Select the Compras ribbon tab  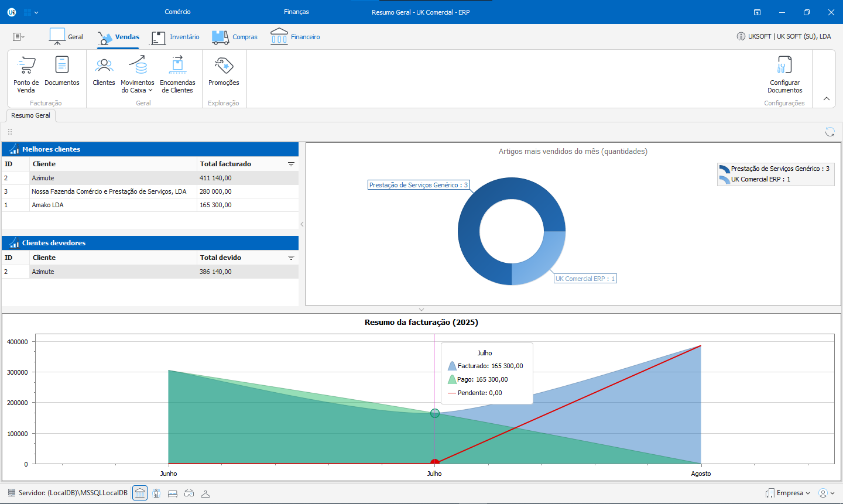click(235, 37)
